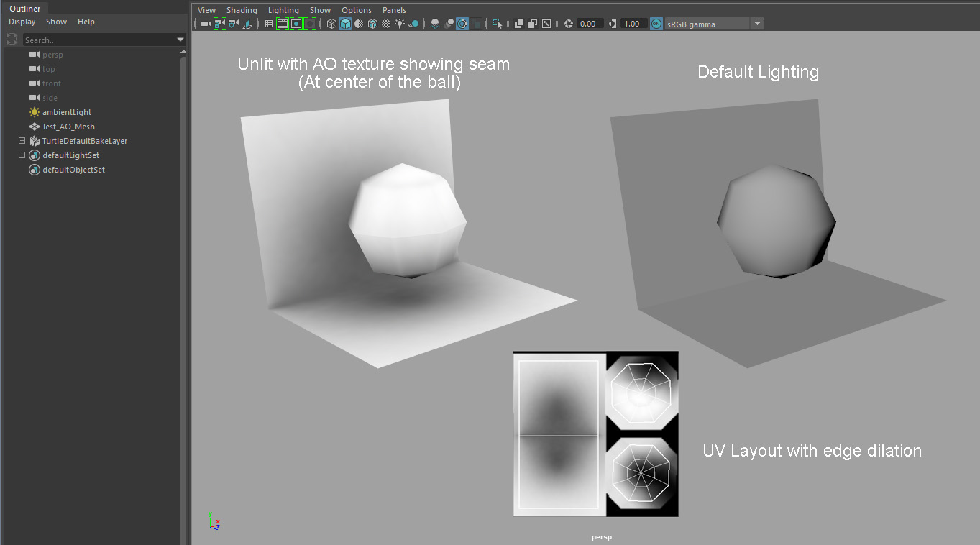Click the XRay Joints icon
The width and height of the screenshot is (980, 545).
coord(546,24)
